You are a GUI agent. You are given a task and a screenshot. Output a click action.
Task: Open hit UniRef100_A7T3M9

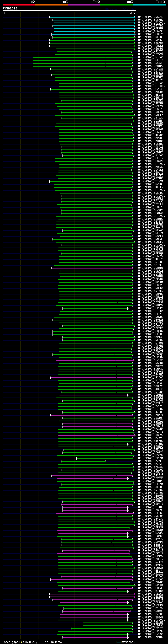tap(151, 444)
